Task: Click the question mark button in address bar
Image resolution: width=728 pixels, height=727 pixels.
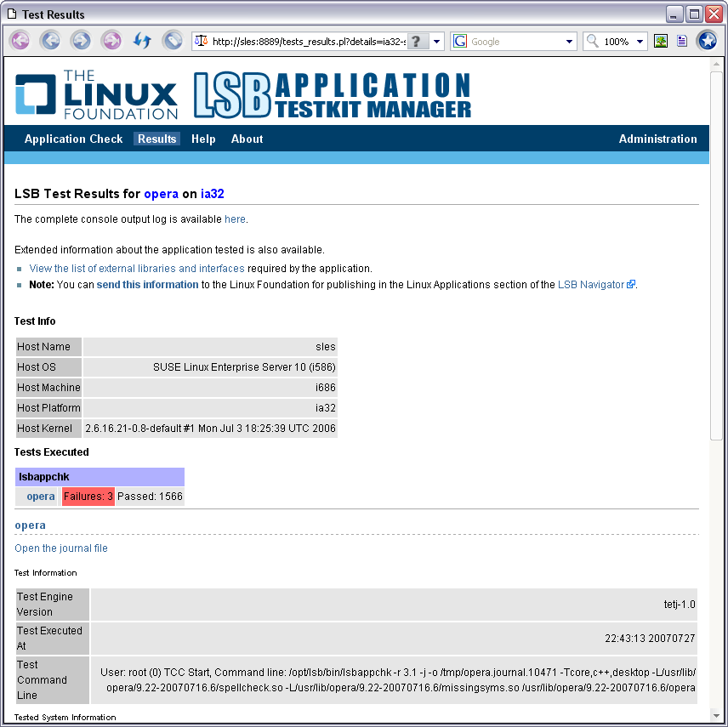Action: [x=417, y=42]
